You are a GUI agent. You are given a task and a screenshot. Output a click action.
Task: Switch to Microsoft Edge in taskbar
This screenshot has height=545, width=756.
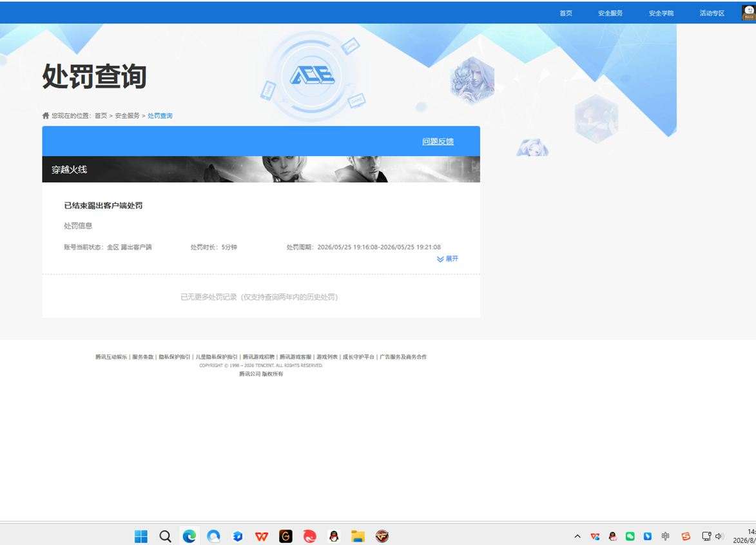pos(189,537)
